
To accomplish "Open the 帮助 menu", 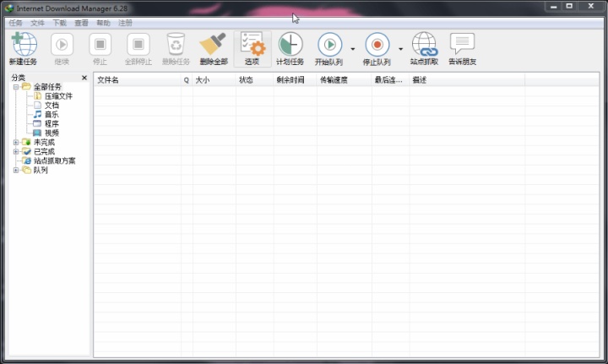I will (104, 23).
